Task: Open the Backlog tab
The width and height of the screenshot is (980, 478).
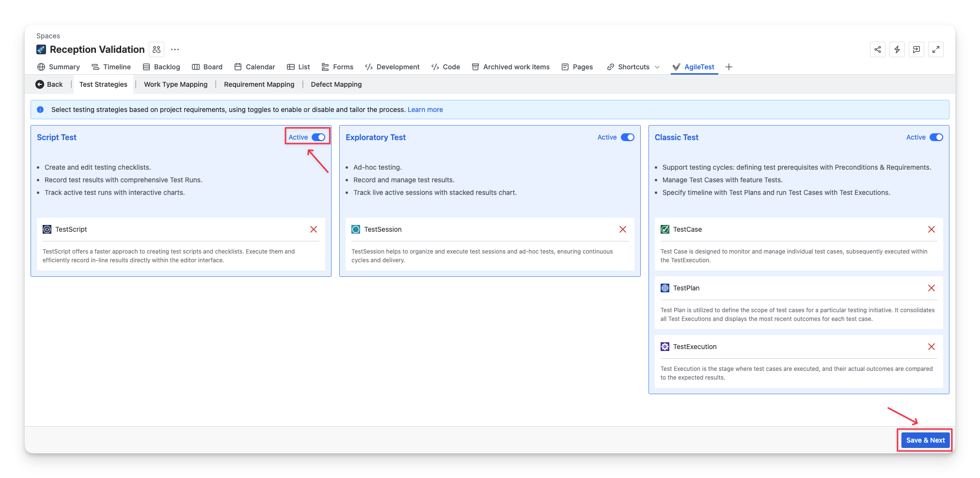Action: [161, 67]
